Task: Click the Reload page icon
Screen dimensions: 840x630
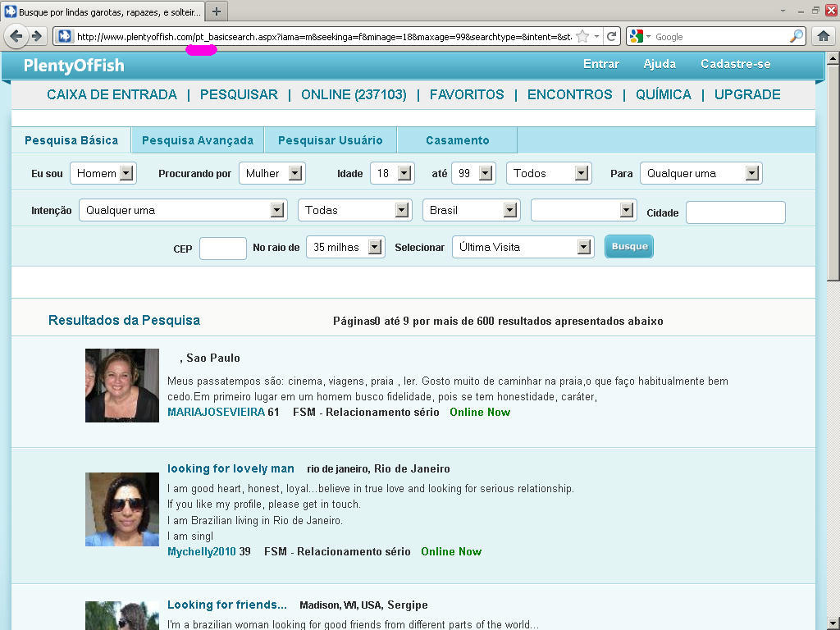Action: point(611,36)
